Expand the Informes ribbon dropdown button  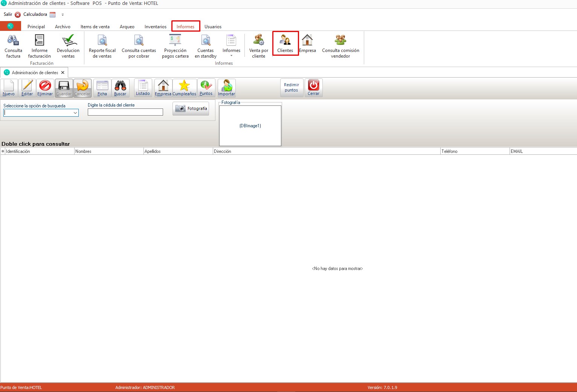pyautogui.click(x=231, y=47)
